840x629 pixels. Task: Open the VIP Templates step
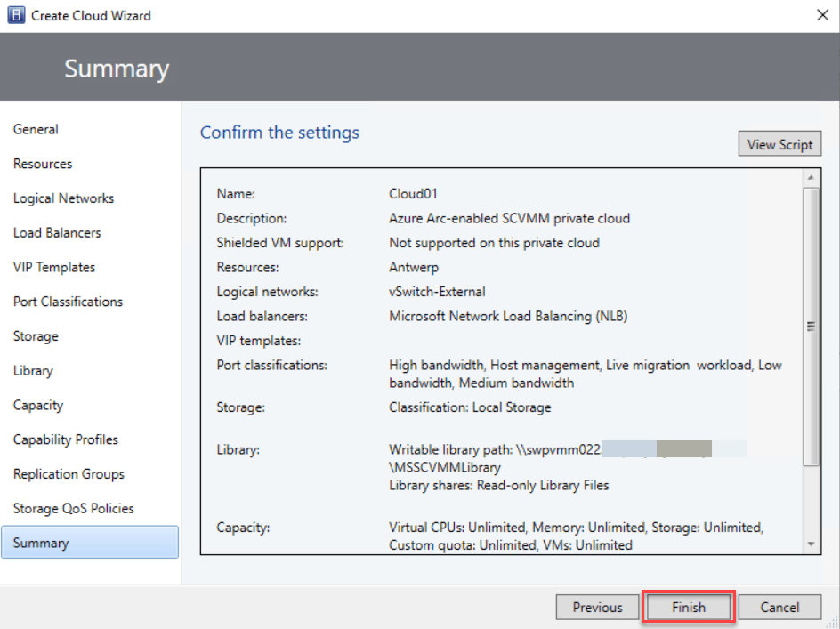pos(54,268)
